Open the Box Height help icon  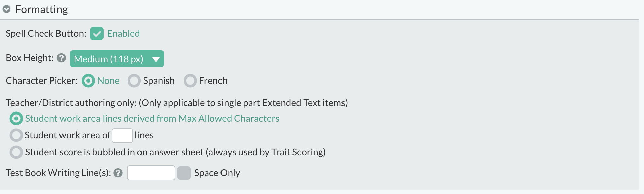tap(61, 58)
